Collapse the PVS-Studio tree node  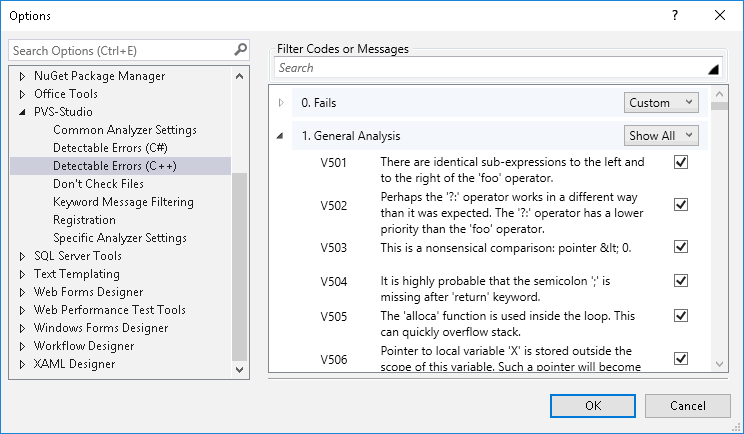pos(23,112)
